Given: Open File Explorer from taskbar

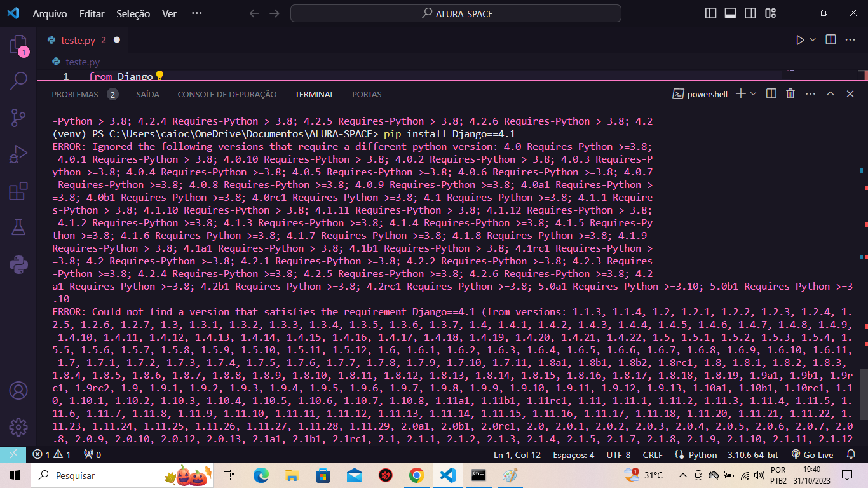Looking at the screenshot, I should click(x=292, y=475).
